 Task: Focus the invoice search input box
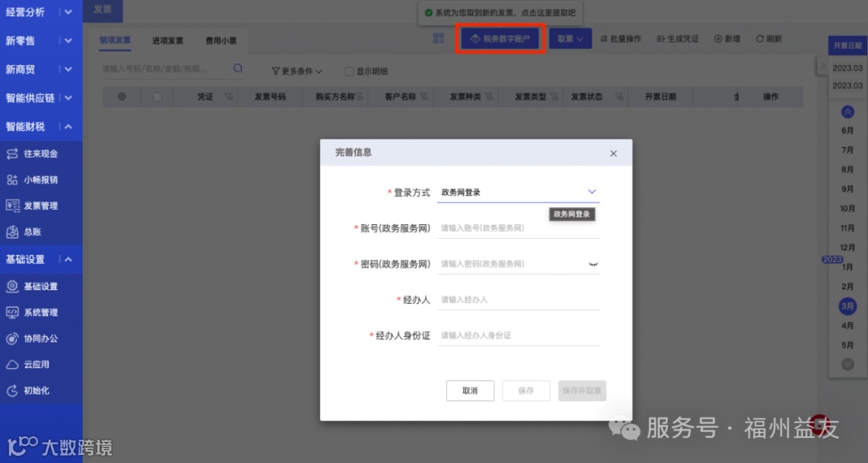[166, 68]
